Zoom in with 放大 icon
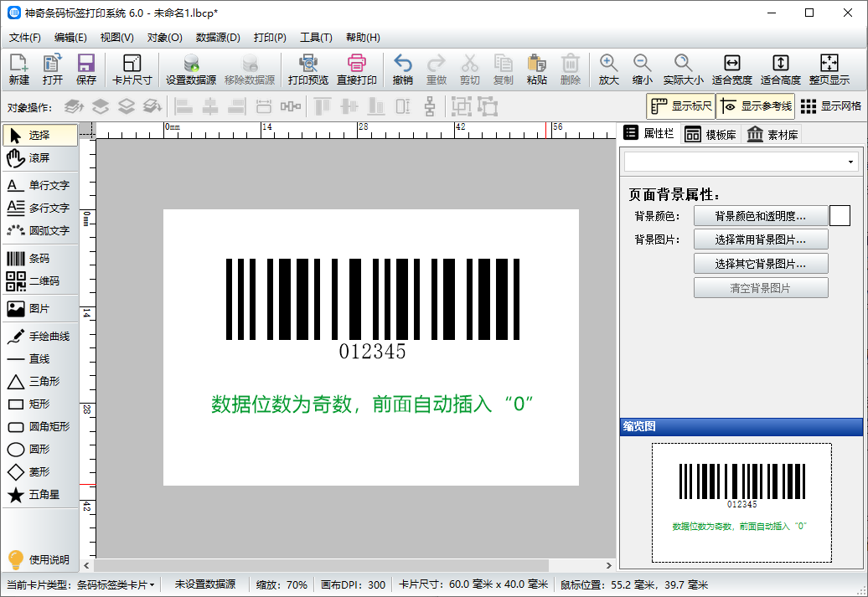This screenshot has height=597, width=868. 608,69
